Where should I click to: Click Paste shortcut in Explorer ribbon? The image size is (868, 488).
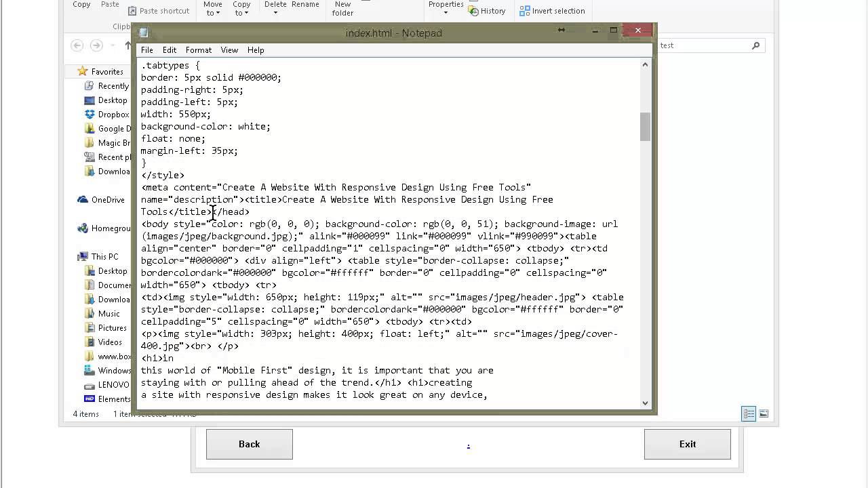tap(159, 11)
